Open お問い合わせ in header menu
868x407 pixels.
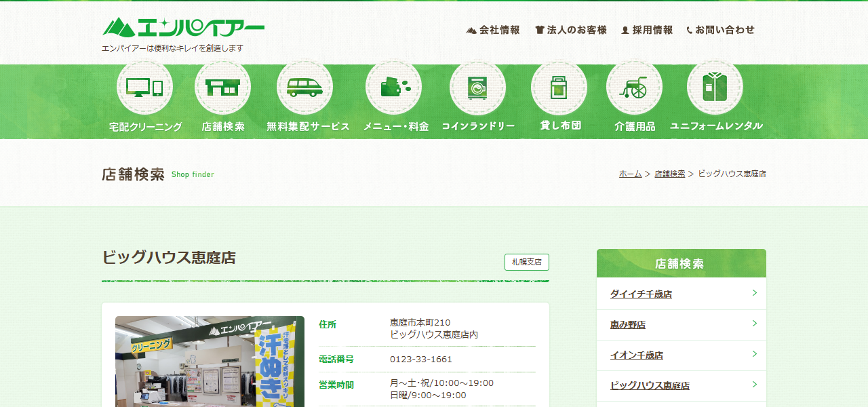pos(725,30)
